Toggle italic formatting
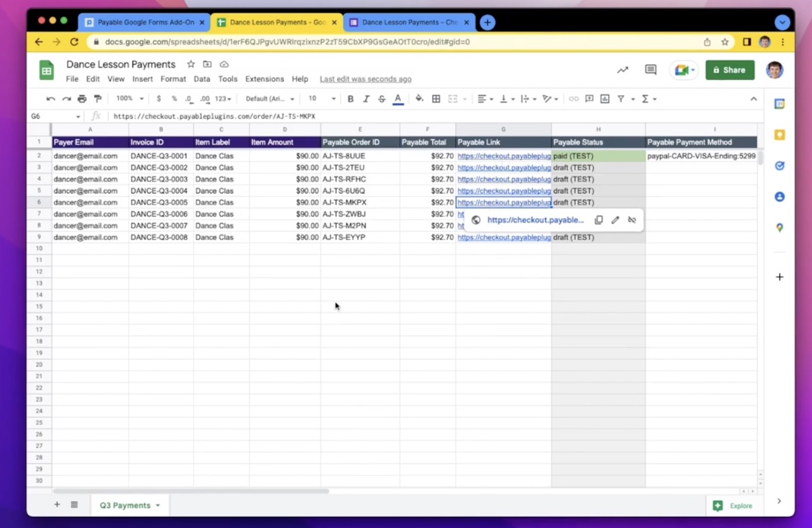The height and width of the screenshot is (528, 812). click(x=366, y=99)
